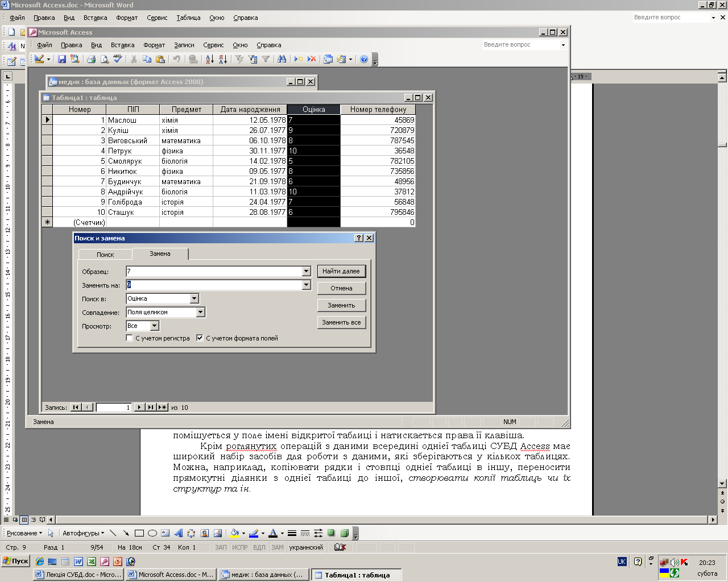Go to first record navigation button

click(x=76, y=408)
